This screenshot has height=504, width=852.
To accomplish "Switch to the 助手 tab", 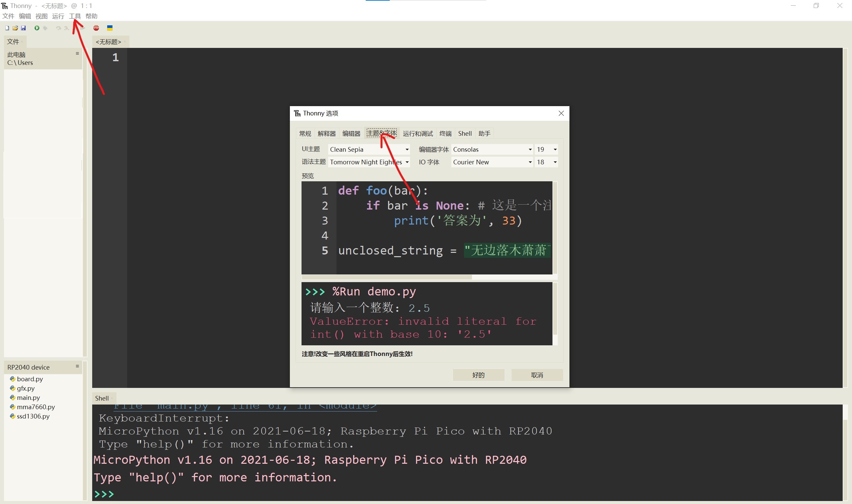I will pos(484,133).
